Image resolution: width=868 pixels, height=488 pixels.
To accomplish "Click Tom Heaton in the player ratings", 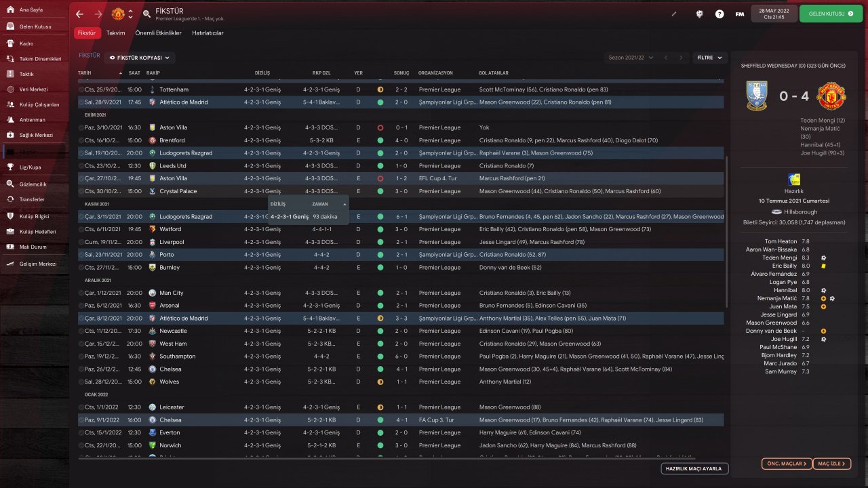I will click(x=781, y=241).
